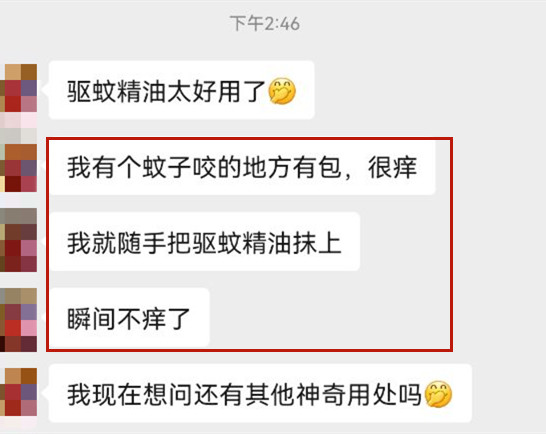Click the emoji ending the 神奇用处吗 message
Viewport: 546px width, 434px height.
(x=438, y=394)
